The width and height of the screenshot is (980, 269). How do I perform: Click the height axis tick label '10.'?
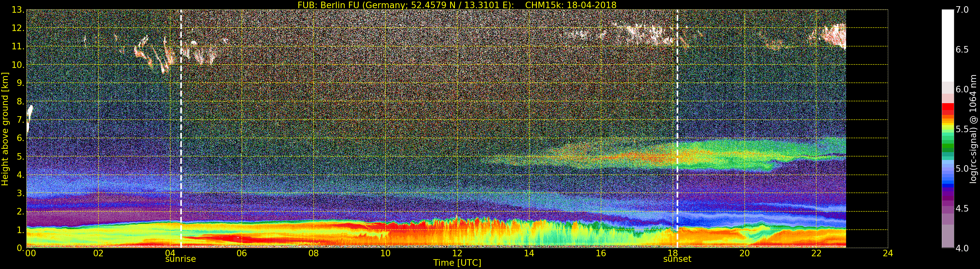point(18,65)
